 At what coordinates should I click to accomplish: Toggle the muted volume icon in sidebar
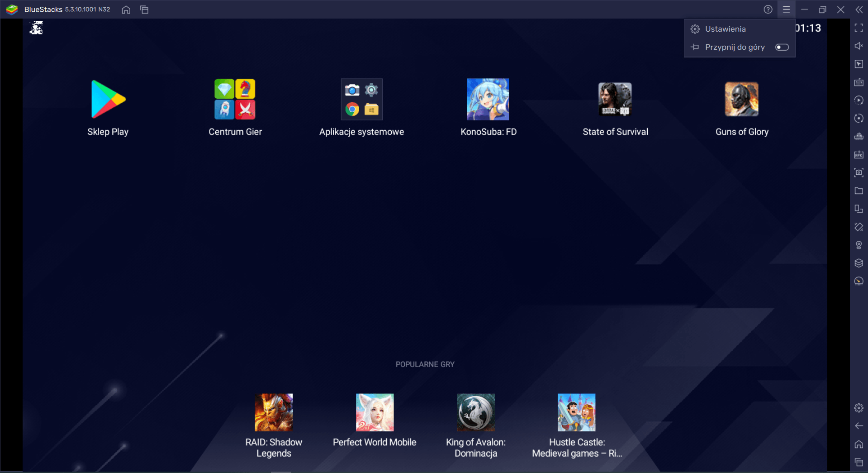pos(859,46)
